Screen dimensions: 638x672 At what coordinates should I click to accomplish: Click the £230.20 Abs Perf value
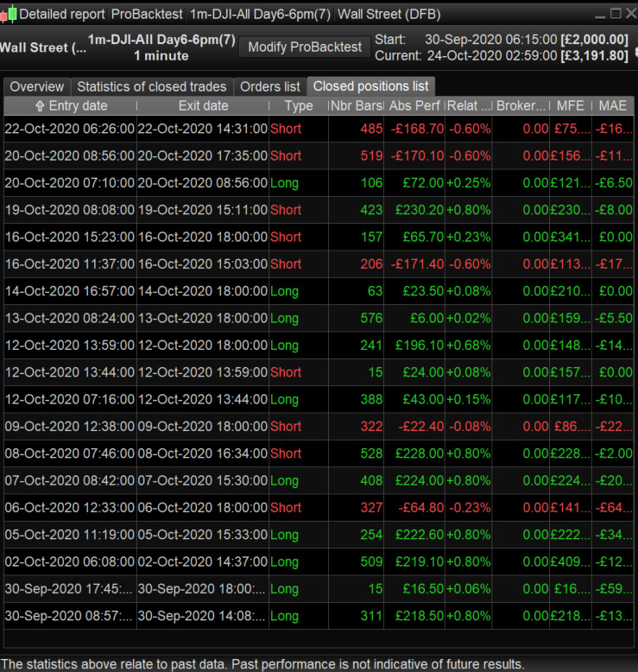click(419, 210)
